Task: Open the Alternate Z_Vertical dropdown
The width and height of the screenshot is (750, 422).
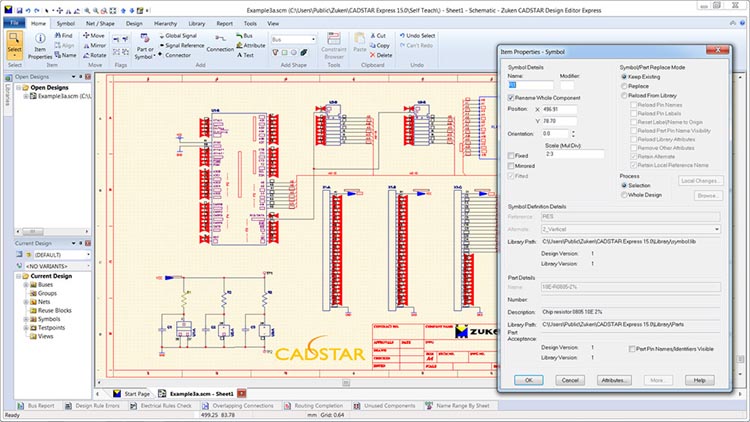Action: pyautogui.click(x=717, y=229)
